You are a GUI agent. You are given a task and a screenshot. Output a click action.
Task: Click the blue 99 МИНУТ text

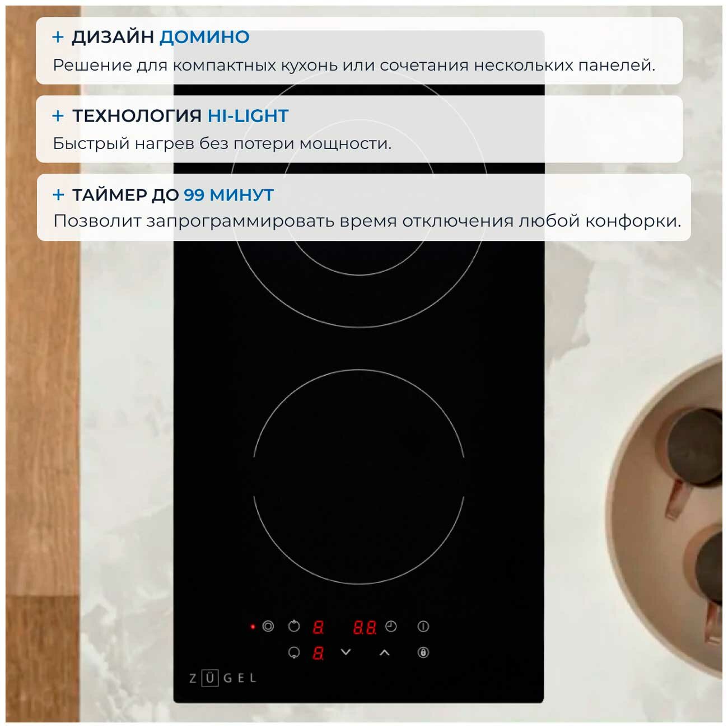(x=229, y=195)
